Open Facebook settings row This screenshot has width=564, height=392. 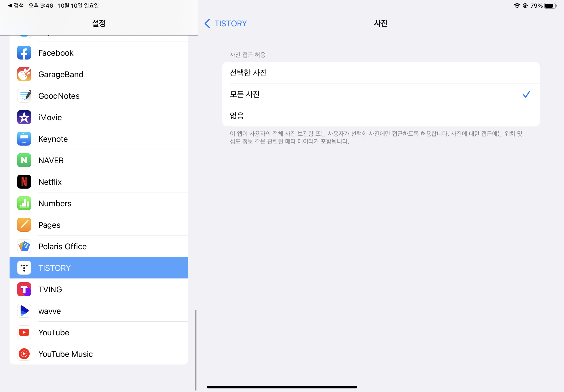[99, 53]
